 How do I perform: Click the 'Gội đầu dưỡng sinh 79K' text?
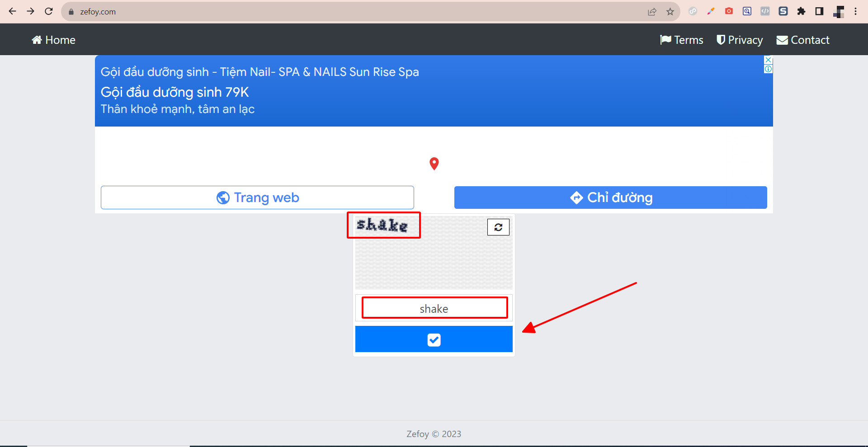[x=175, y=92]
